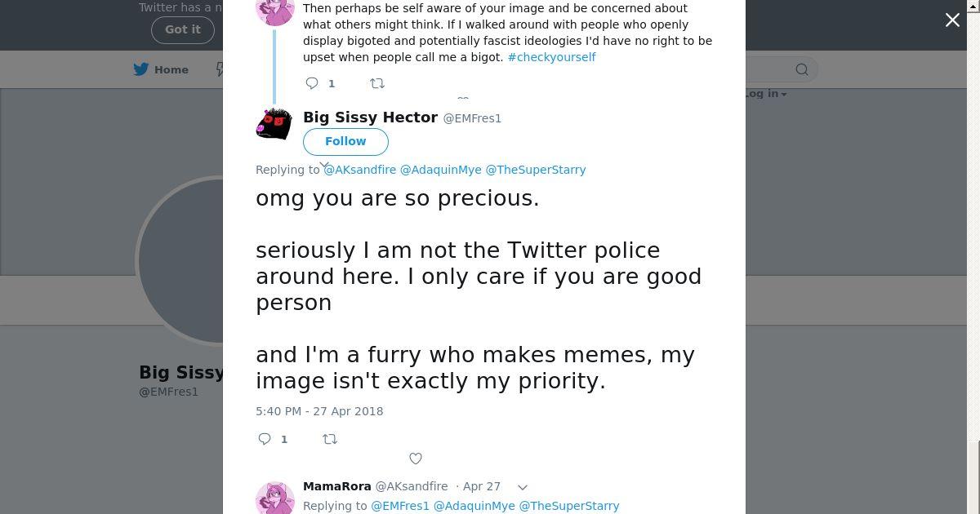
Task: Retweet Big Sissy Hector's tweet
Action: pyautogui.click(x=330, y=439)
